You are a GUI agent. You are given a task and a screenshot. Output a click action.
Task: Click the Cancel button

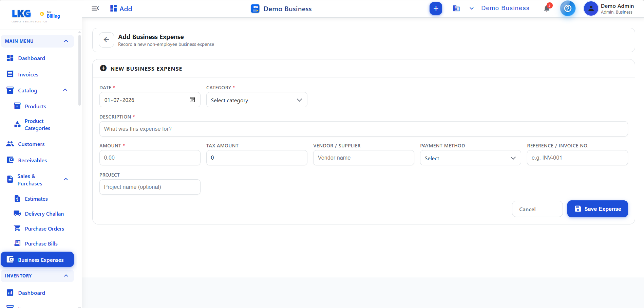pyautogui.click(x=537, y=209)
